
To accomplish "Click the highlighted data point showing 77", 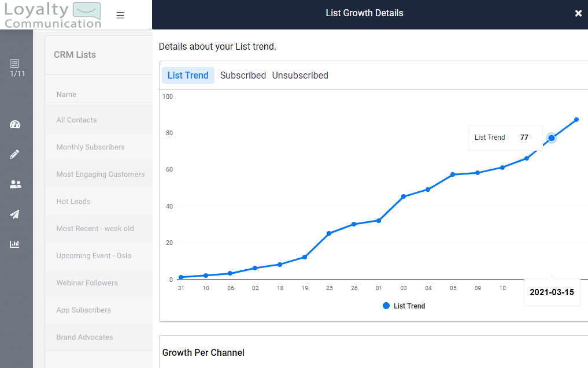I will click(x=551, y=138).
